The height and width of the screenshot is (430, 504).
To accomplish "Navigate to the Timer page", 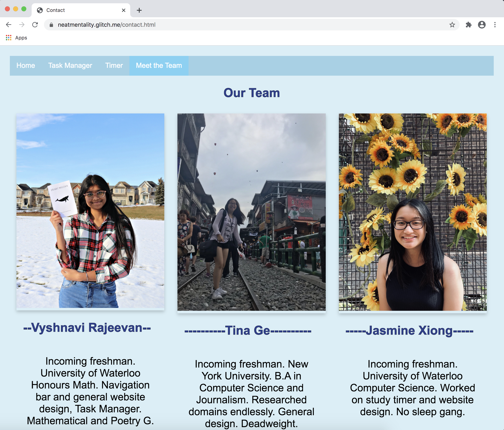I will (114, 66).
